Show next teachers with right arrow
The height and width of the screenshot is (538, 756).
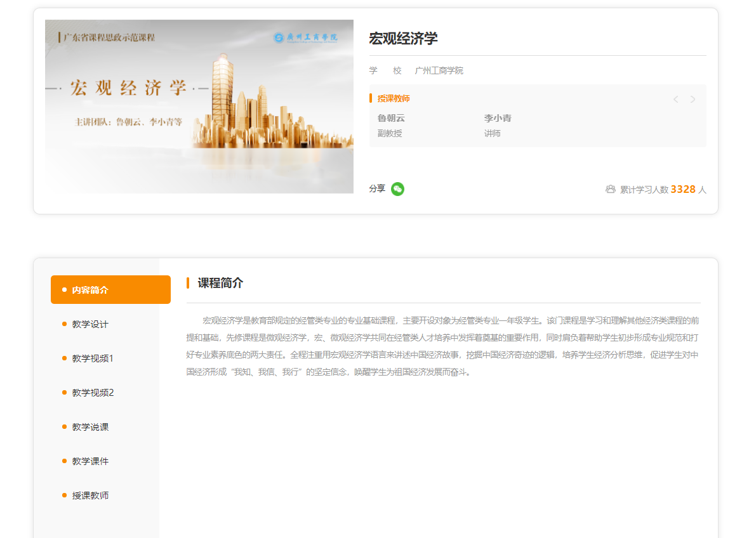click(x=693, y=99)
